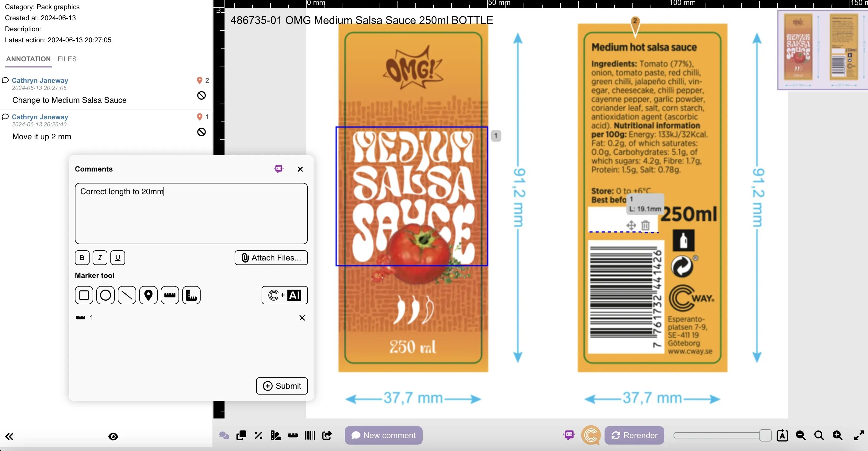Click the New comment button
The image size is (868, 451).
point(383,435)
